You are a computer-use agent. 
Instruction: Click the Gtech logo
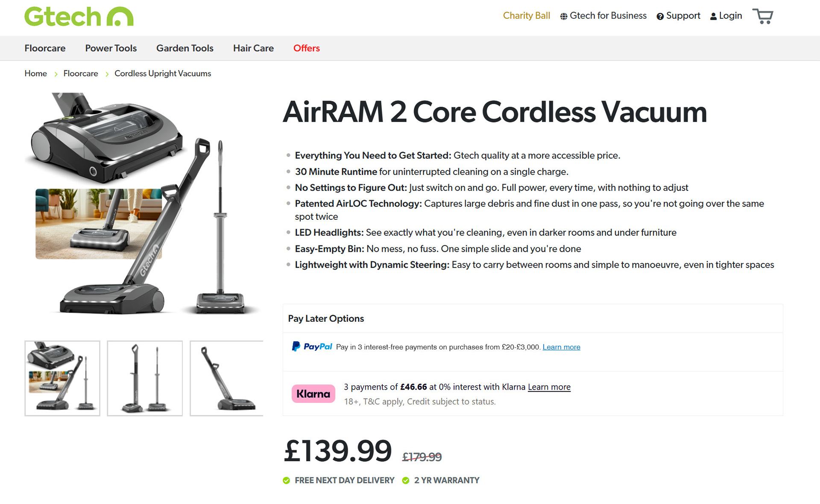point(79,17)
